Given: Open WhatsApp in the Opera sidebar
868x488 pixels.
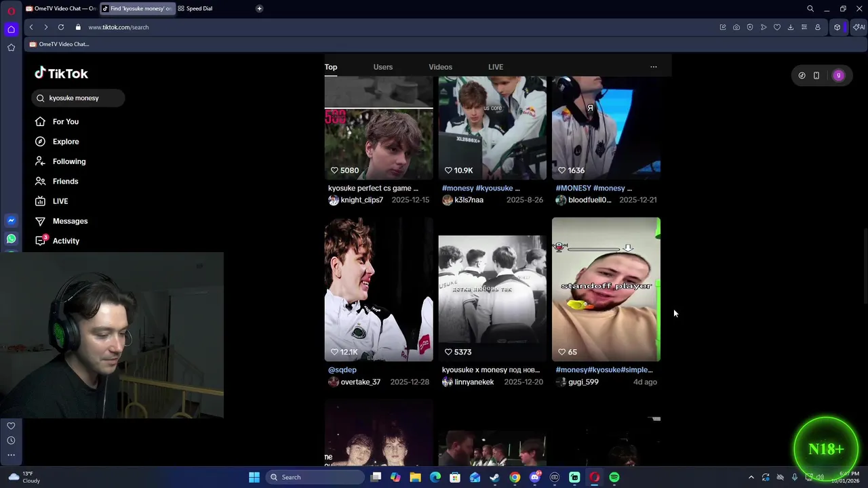Looking at the screenshot, I should tap(11, 239).
